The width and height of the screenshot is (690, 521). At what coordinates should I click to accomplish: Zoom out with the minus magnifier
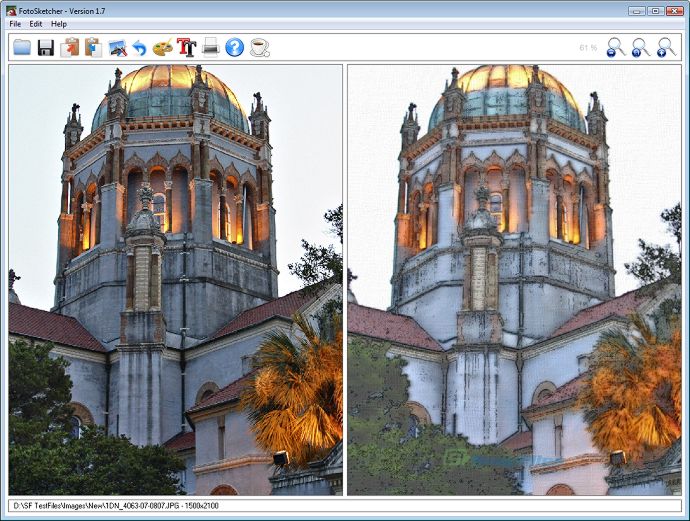[615, 47]
